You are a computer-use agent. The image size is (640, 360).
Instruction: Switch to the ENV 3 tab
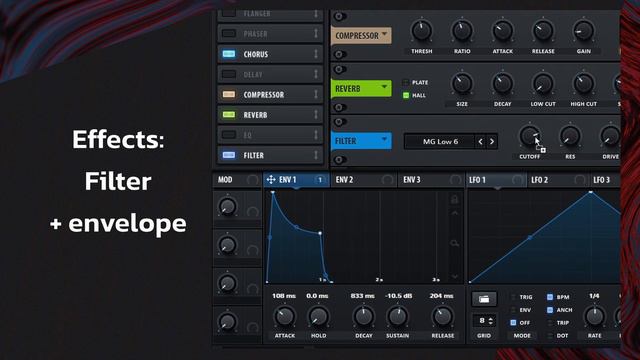point(431,180)
